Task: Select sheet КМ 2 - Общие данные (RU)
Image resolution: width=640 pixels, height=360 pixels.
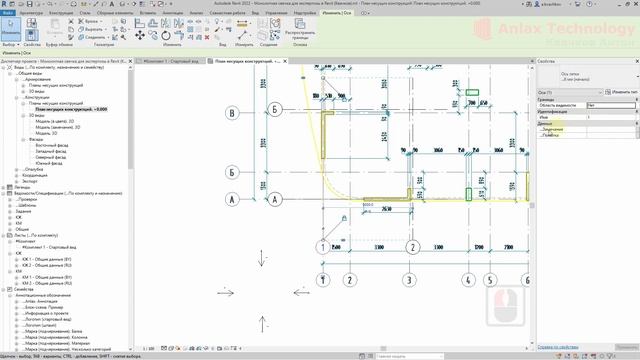Action: coord(47,283)
